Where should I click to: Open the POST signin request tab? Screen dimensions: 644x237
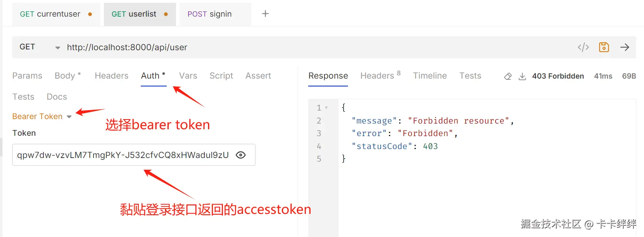tap(210, 14)
